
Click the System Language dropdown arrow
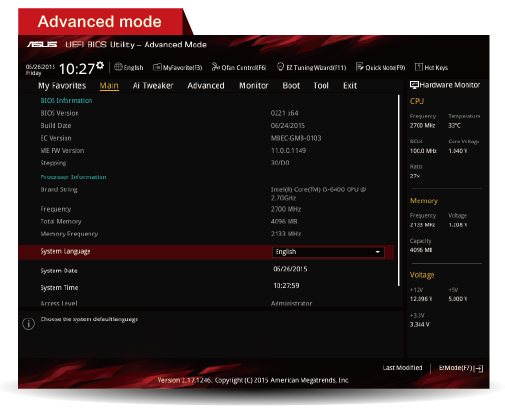(x=378, y=252)
